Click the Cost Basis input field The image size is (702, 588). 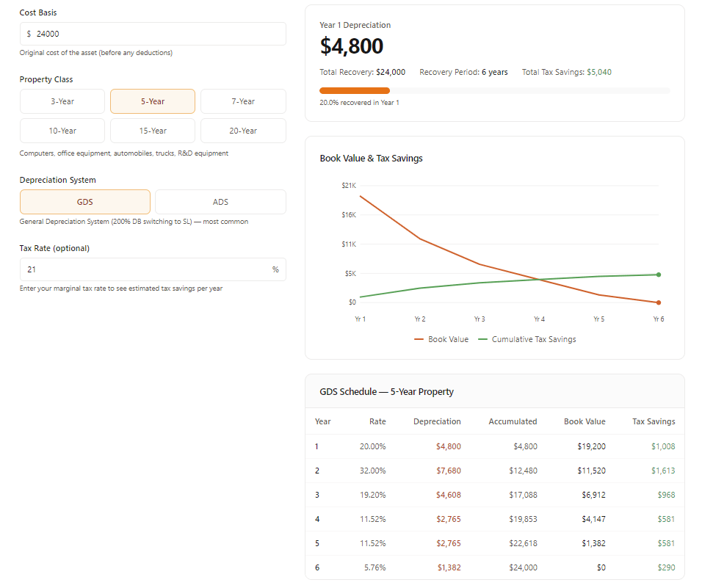(153, 34)
